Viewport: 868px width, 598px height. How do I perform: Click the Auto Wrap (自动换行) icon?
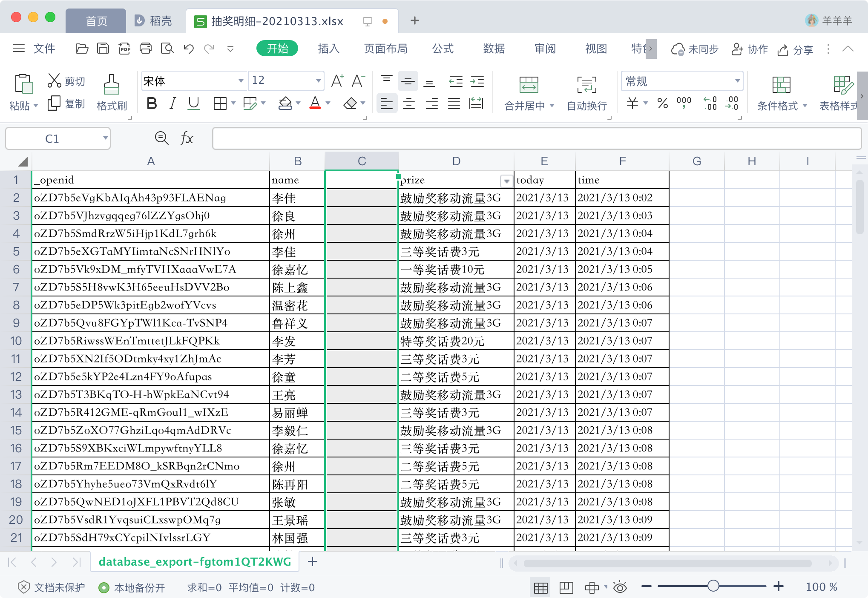[x=586, y=84]
